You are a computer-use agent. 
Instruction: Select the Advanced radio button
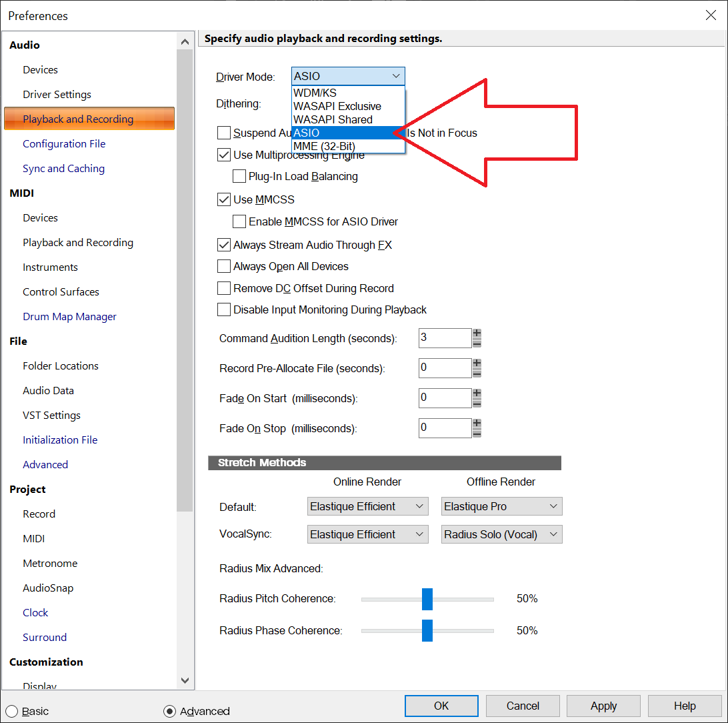(x=170, y=711)
